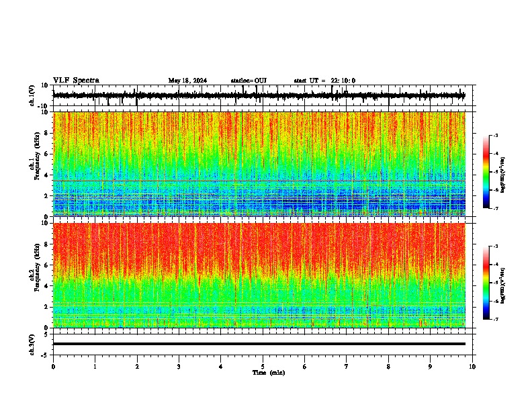Screen dimensions: 532x411
Task: Click the "2" kHz tick on the ch.2 spectrogram
Action: (x=46, y=307)
